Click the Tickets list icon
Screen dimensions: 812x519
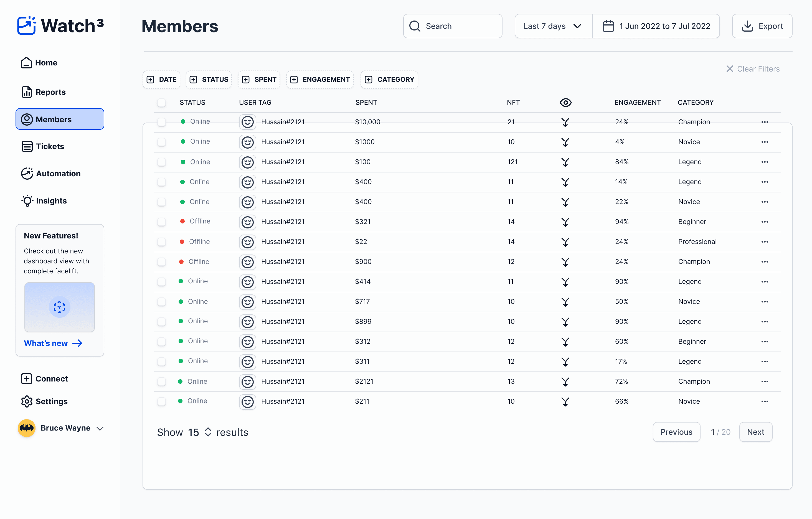pos(27,146)
